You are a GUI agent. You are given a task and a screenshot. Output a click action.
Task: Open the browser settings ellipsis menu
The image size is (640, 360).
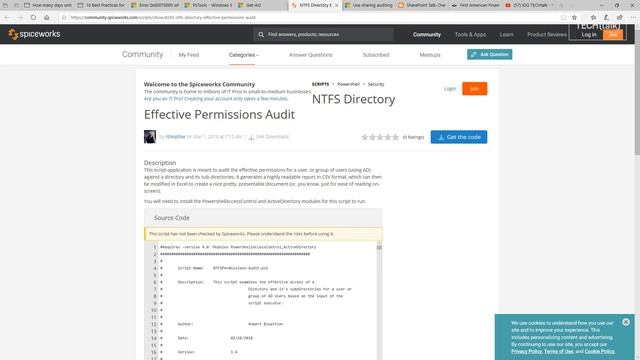click(633, 18)
